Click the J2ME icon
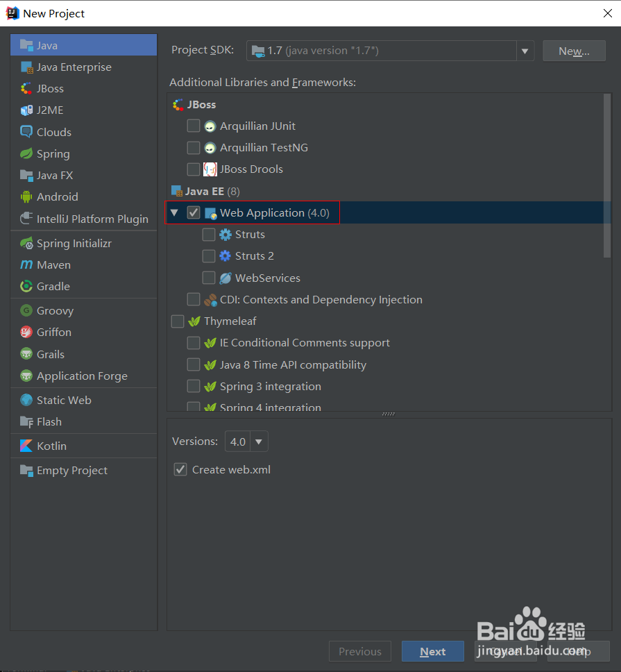The image size is (621, 672). tap(26, 110)
